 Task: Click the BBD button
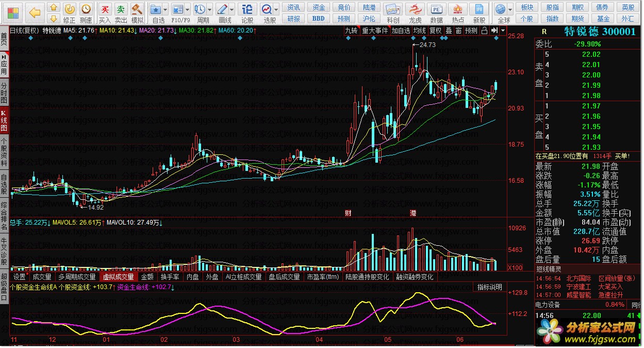(319, 19)
